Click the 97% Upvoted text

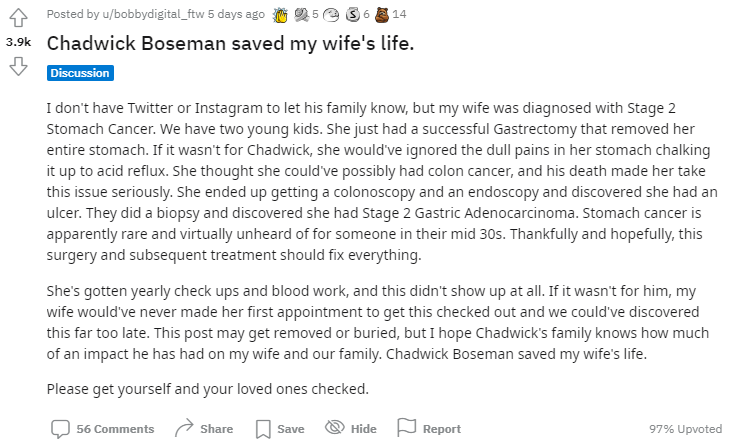(x=685, y=429)
